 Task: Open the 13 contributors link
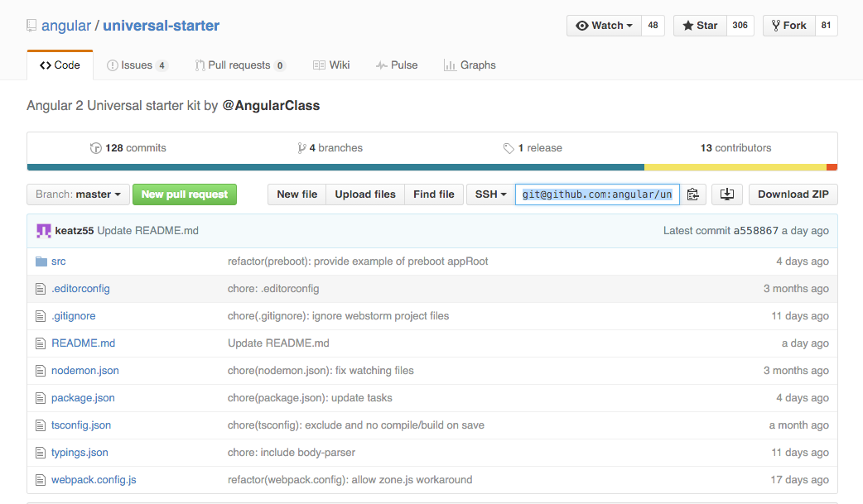[735, 148]
